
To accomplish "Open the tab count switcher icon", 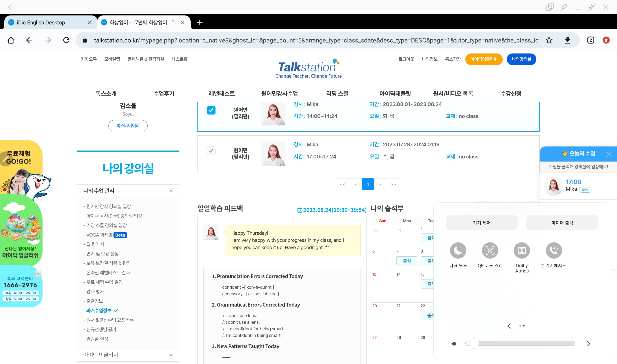I will pos(591,40).
